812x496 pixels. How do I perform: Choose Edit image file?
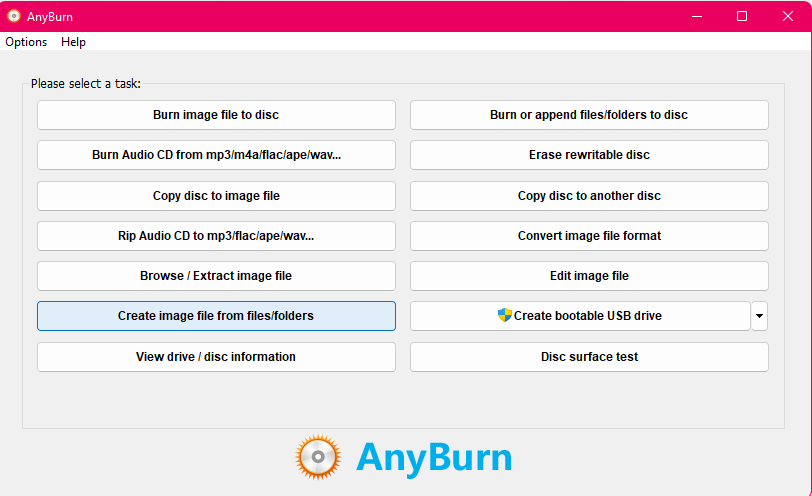click(589, 276)
